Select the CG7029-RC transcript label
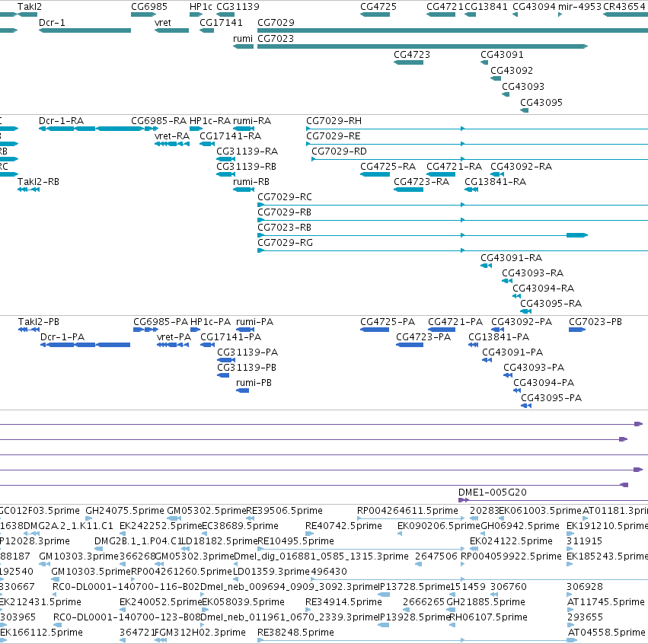This screenshot has width=648, height=644. point(285,197)
